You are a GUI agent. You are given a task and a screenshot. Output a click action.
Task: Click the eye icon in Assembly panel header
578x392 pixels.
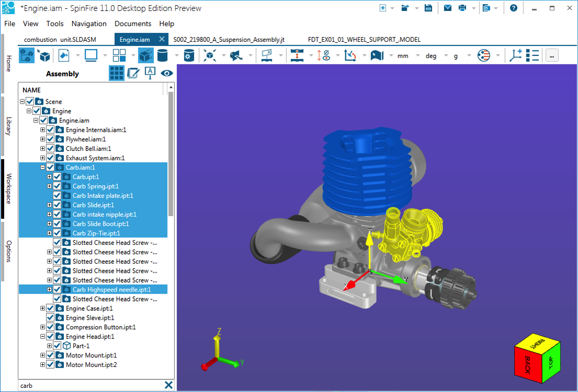click(167, 73)
